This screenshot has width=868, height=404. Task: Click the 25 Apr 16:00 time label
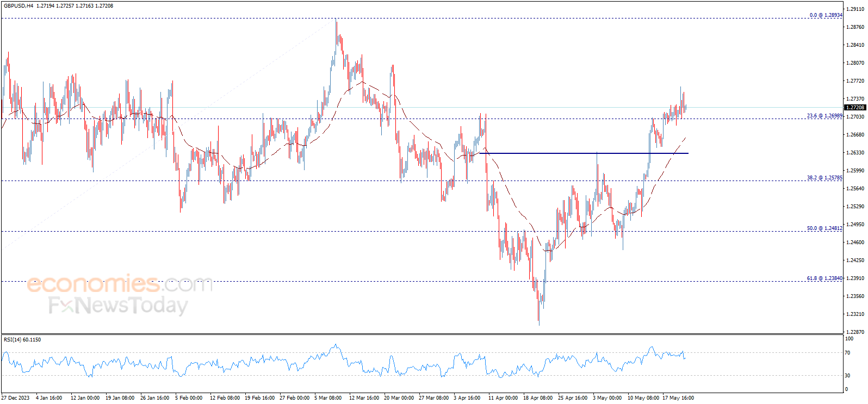(x=573, y=398)
